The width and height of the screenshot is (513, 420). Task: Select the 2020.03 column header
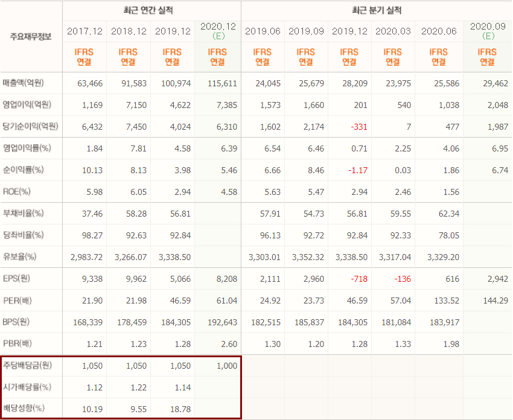(393, 31)
